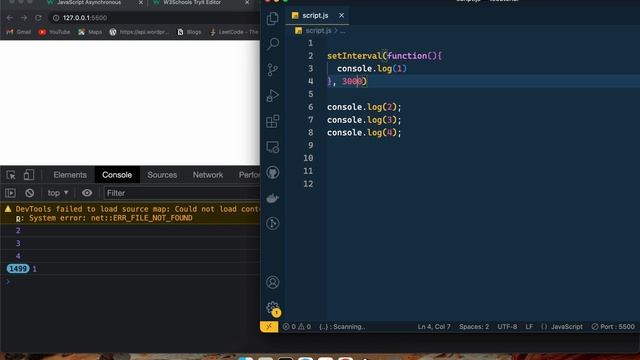Image resolution: width=640 pixels, height=360 pixels.
Task: Switch to the Sources tab
Action: click(162, 175)
